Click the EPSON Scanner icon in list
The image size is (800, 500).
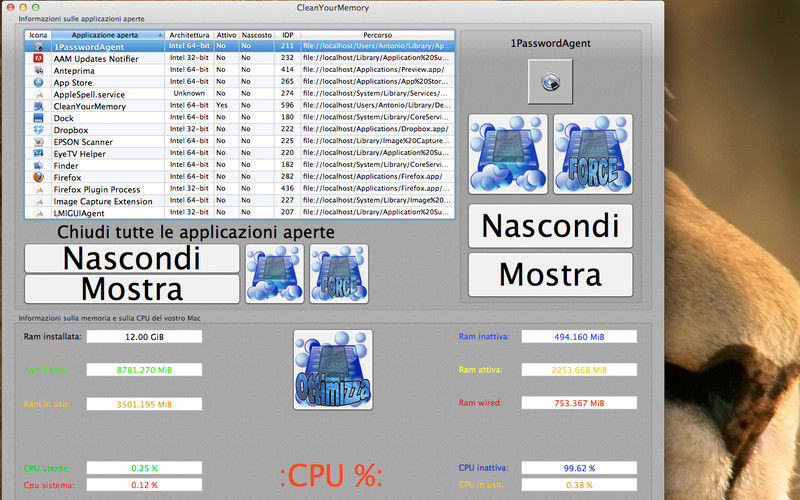[x=38, y=141]
